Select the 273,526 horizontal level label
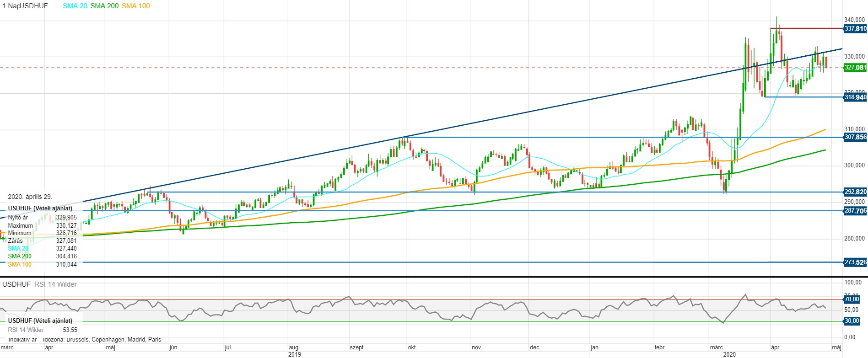The image size is (868, 358). coord(855,262)
